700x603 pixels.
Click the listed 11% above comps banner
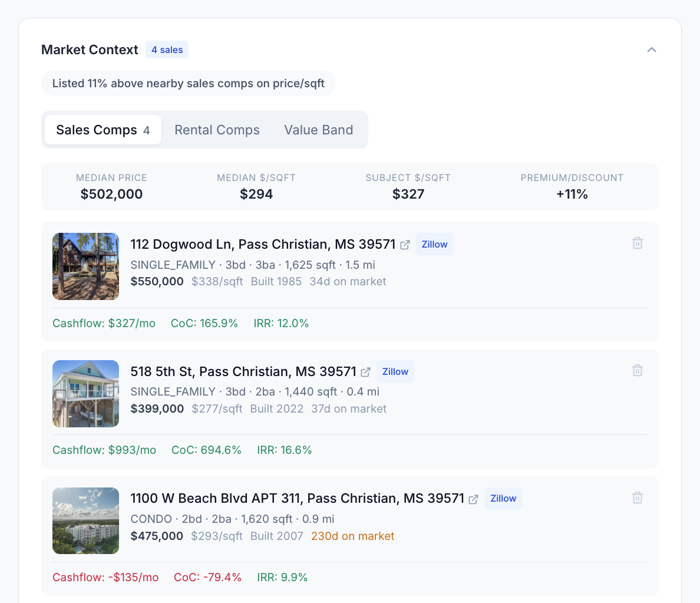point(189,83)
